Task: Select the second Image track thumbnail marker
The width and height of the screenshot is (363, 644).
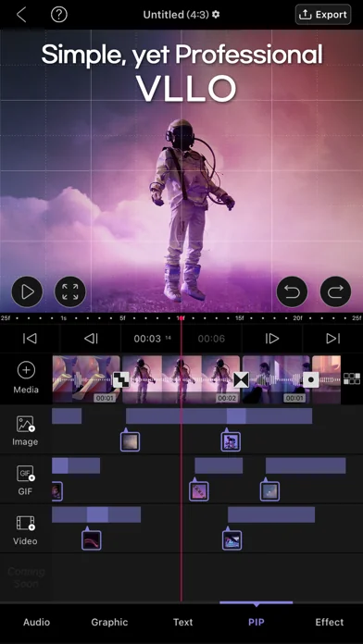Action: click(231, 441)
